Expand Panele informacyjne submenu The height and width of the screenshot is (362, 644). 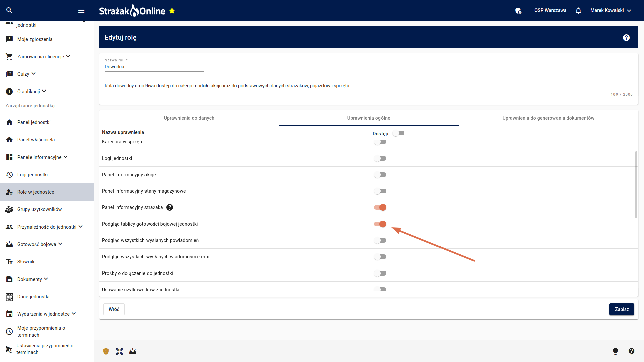66,157
